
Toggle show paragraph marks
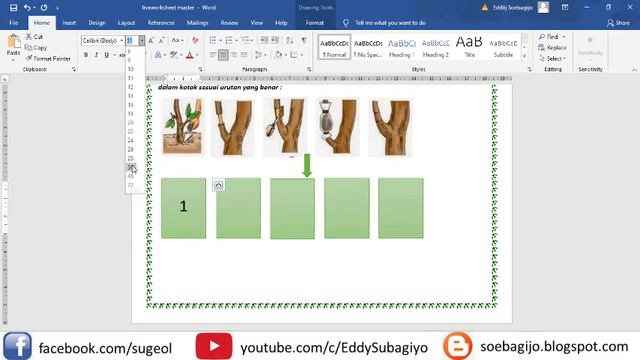[x=304, y=40]
